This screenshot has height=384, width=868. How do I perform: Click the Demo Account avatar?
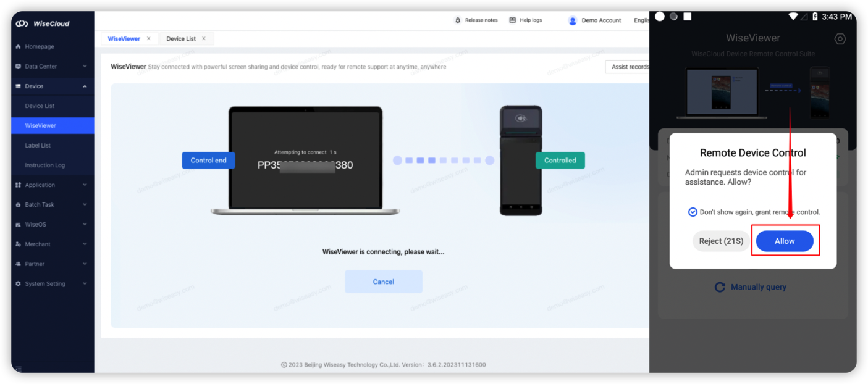point(573,20)
